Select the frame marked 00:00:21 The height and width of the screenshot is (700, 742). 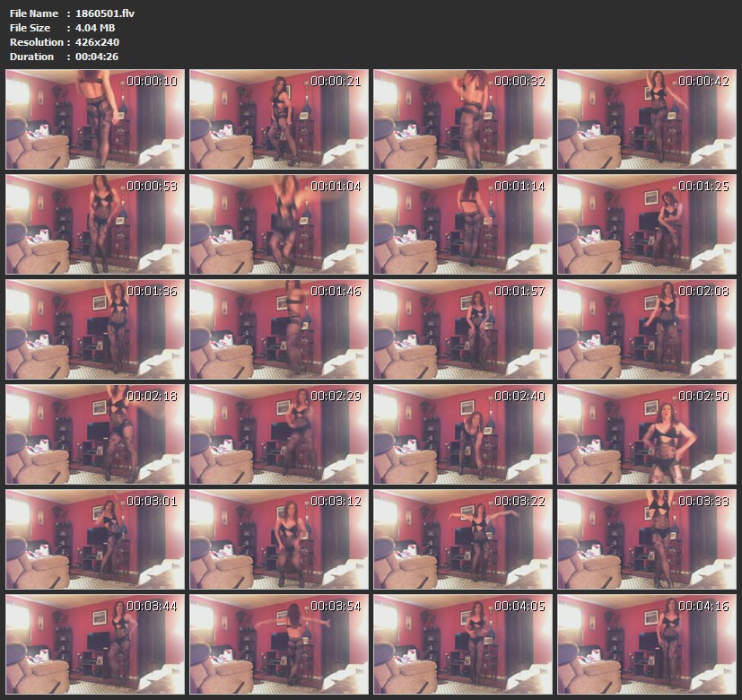(279, 119)
